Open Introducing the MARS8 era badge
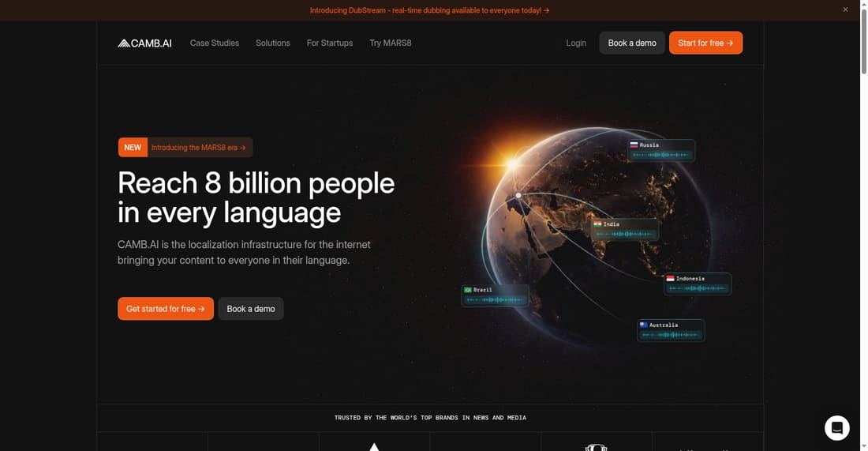 [x=185, y=148]
